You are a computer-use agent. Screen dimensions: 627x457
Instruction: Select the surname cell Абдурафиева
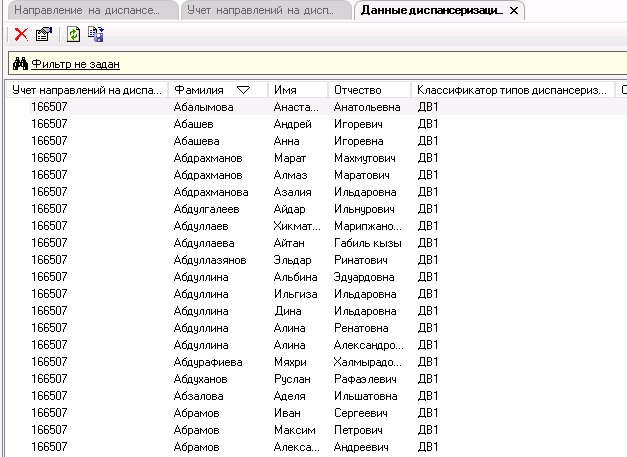click(x=208, y=362)
